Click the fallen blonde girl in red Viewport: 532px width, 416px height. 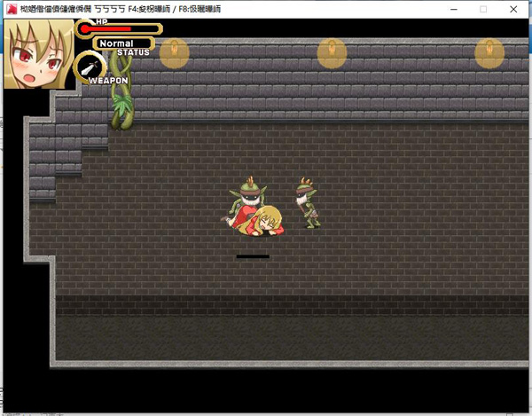pyautogui.click(x=258, y=221)
